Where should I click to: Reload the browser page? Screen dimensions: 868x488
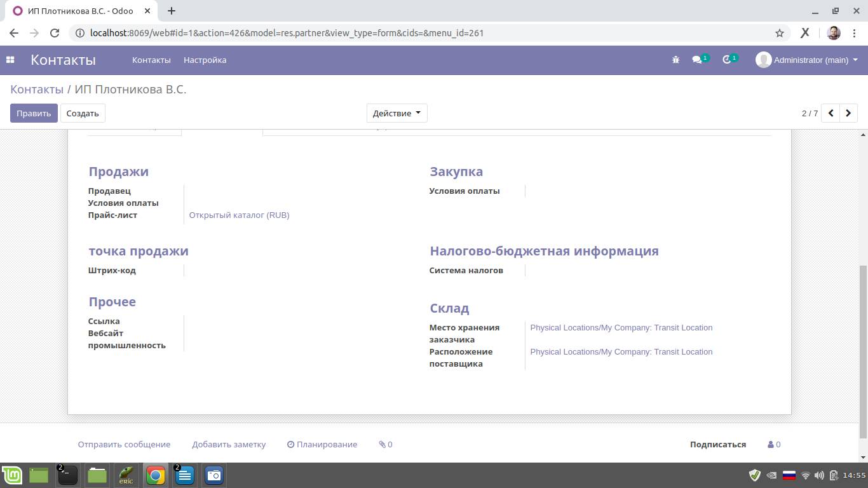point(55,33)
